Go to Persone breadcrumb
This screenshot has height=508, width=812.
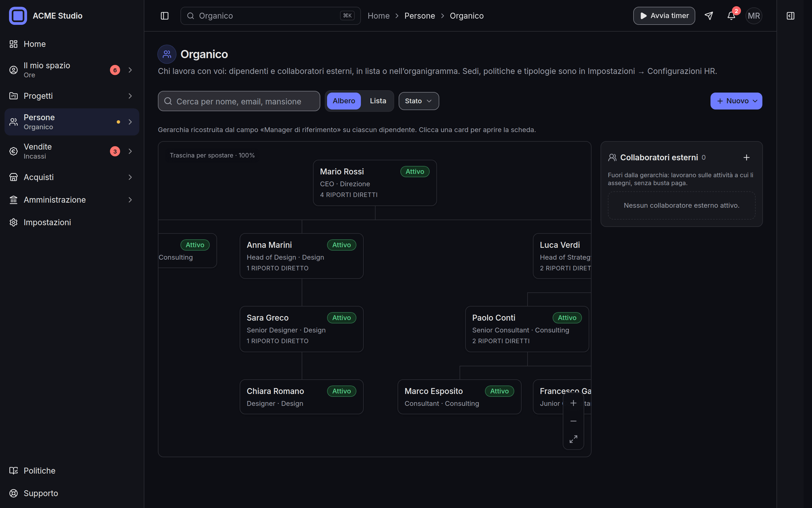(x=420, y=16)
